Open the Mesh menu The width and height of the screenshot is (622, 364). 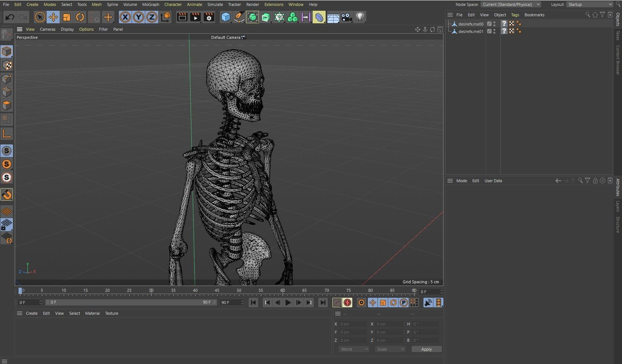tap(97, 4)
